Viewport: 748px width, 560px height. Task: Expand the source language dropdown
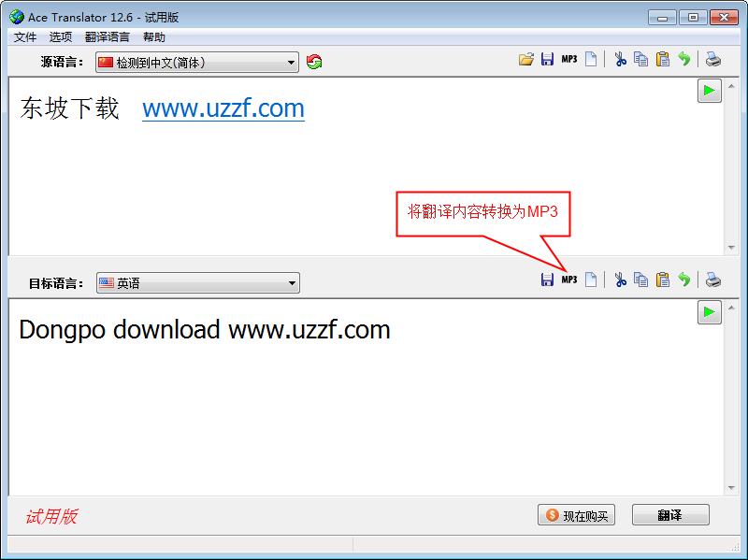click(197, 63)
